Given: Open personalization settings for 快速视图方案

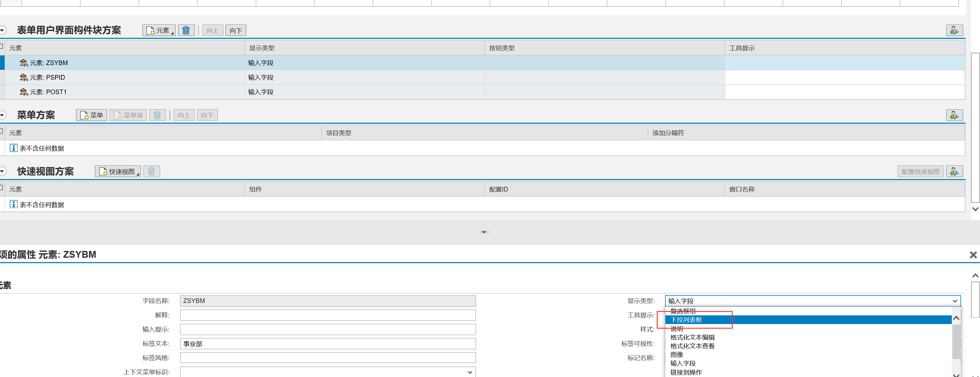Looking at the screenshot, I should pyautogui.click(x=954, y=172).
